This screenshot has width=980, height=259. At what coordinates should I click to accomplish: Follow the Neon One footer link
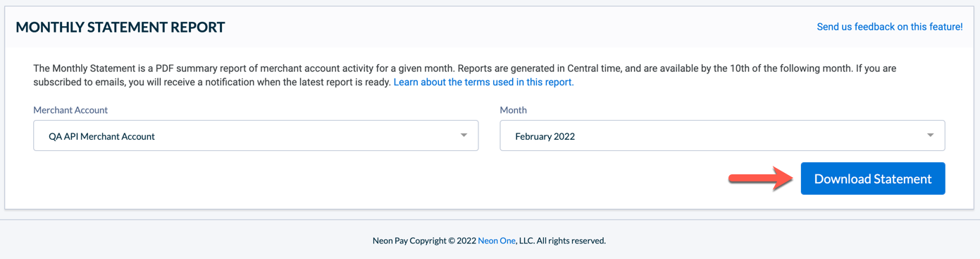coord(497,241)
